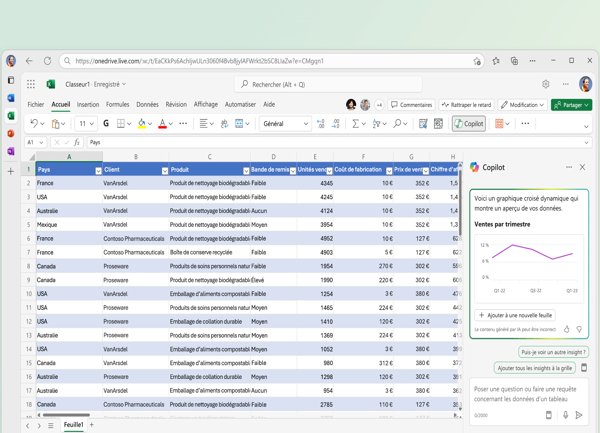Image resolution: width=600 pixels, height=433 pixels.
Task: Open PowerPoint from the sidebar
Action: (11, 133)
